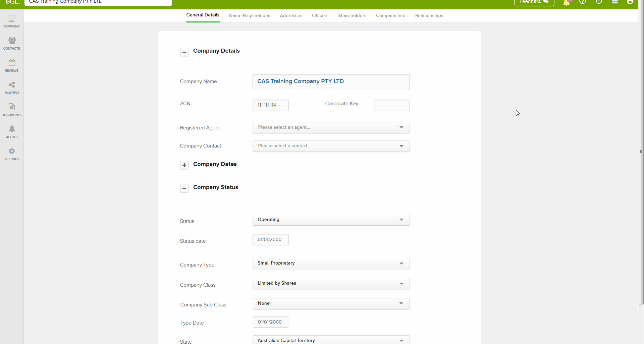Viewport: 644px width, 344px height.
Task: Open the Documents section in sidebar
Action: click(x=12, y=110)
